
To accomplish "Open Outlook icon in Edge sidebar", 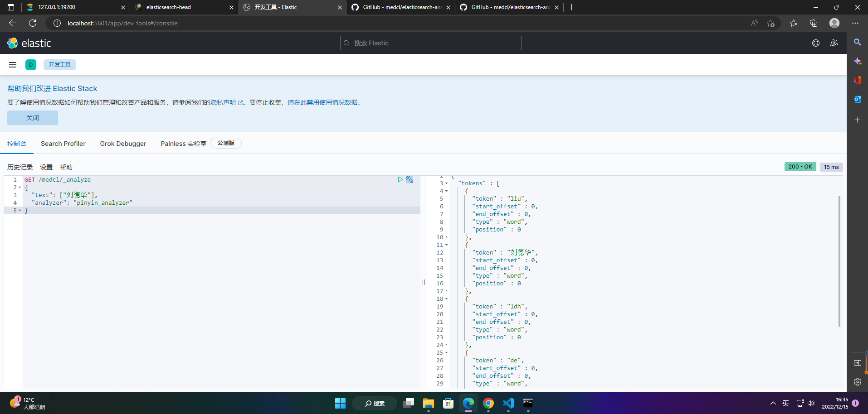I will click(857, 99).
